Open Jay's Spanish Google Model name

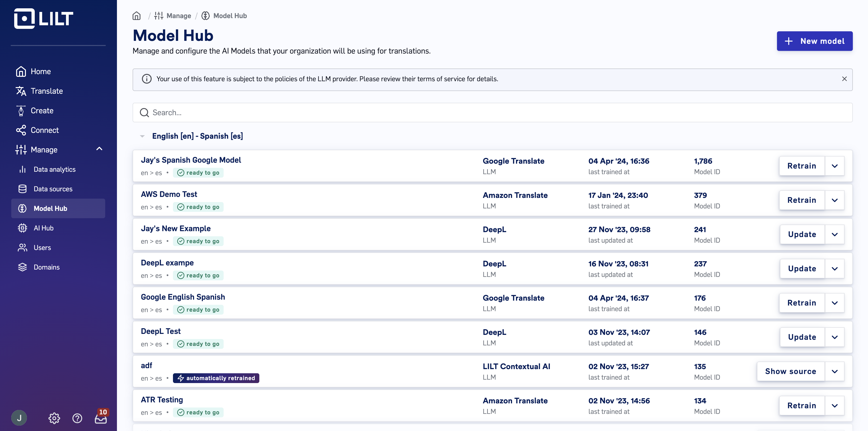pos(191,160)
